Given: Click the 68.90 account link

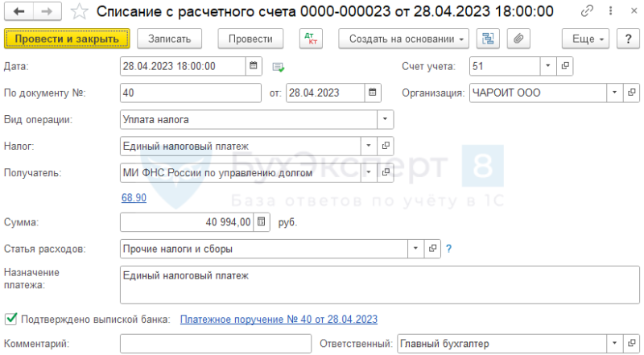Looking at the screenshot, I should (134, 198).
